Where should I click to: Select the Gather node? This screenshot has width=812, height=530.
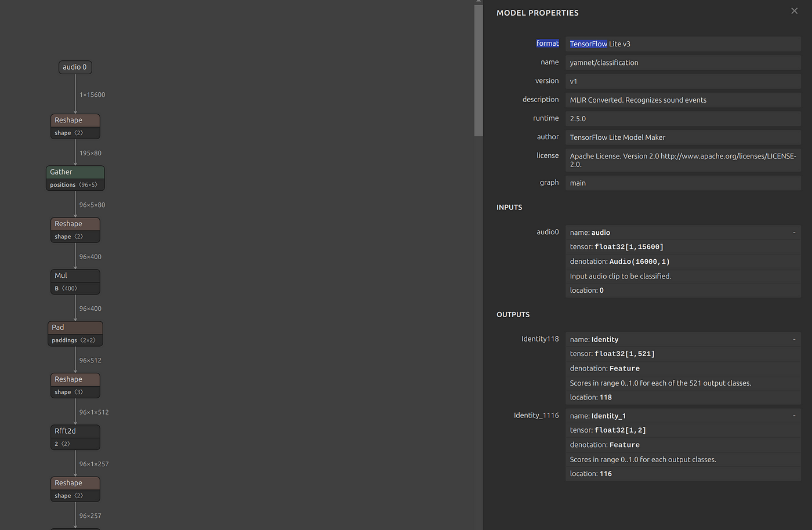coord(75,172)
